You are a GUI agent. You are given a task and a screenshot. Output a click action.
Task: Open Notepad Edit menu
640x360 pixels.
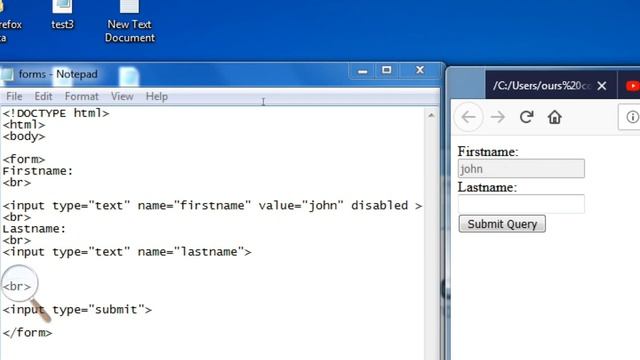pos(43,96)
